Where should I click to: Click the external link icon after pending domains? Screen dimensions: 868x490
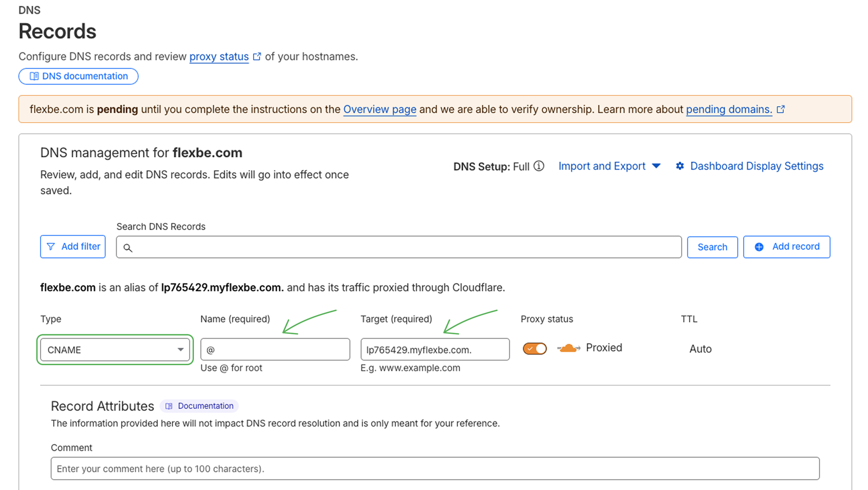click(x=781, y=109)
